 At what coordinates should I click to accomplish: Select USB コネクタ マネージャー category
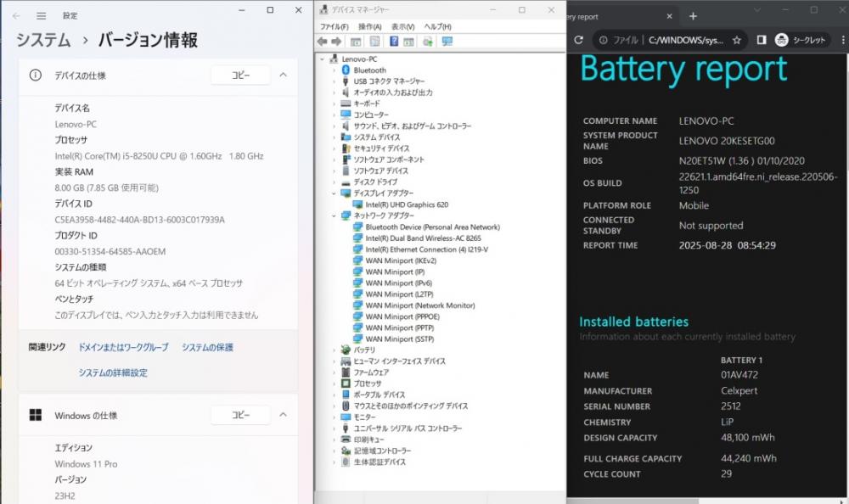point(389,81)
